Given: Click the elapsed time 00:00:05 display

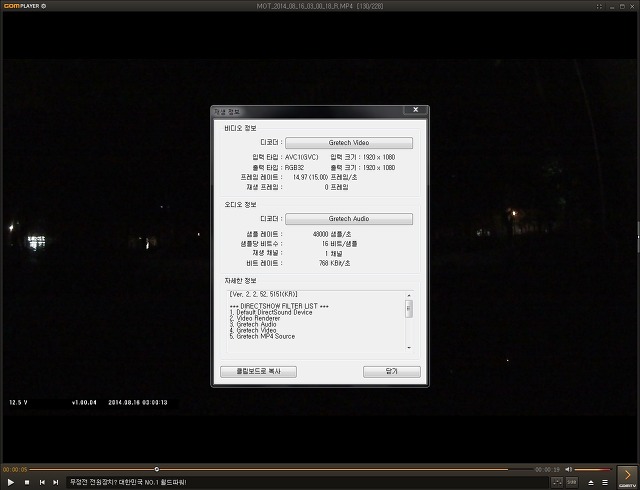Looking at the screenshot, I should tap(15, 470).
